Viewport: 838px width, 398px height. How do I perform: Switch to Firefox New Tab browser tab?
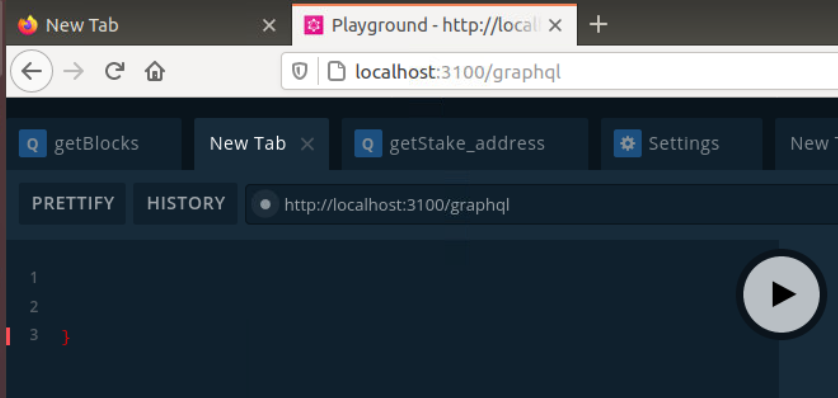coord(149,25)
